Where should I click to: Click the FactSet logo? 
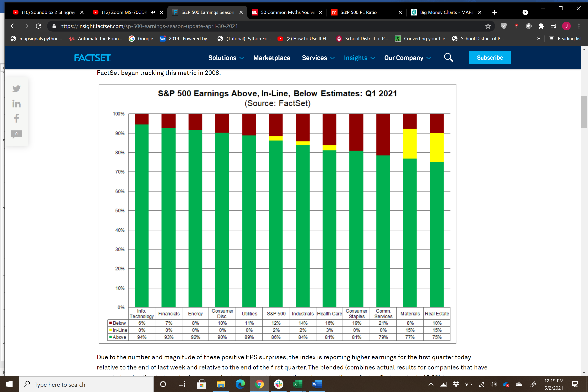pos(93,58)
